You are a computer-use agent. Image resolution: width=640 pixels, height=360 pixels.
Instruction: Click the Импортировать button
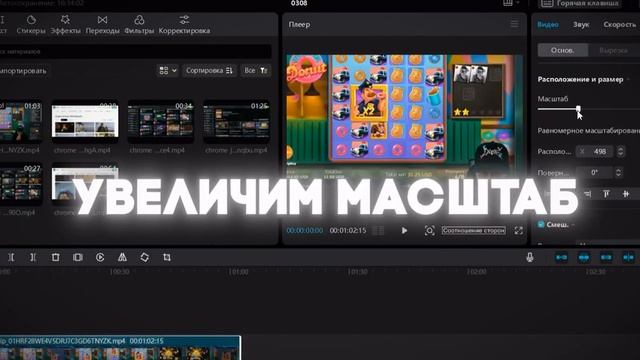23,71
